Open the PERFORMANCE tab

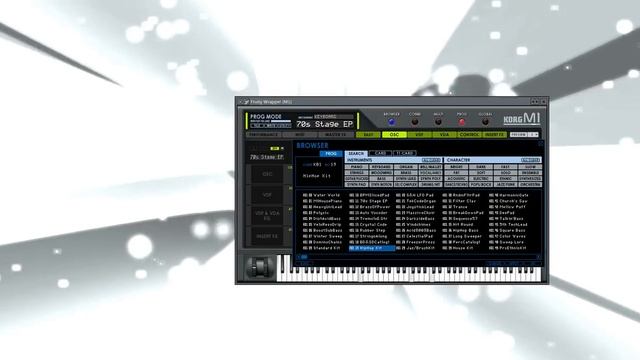pos(264,135)
